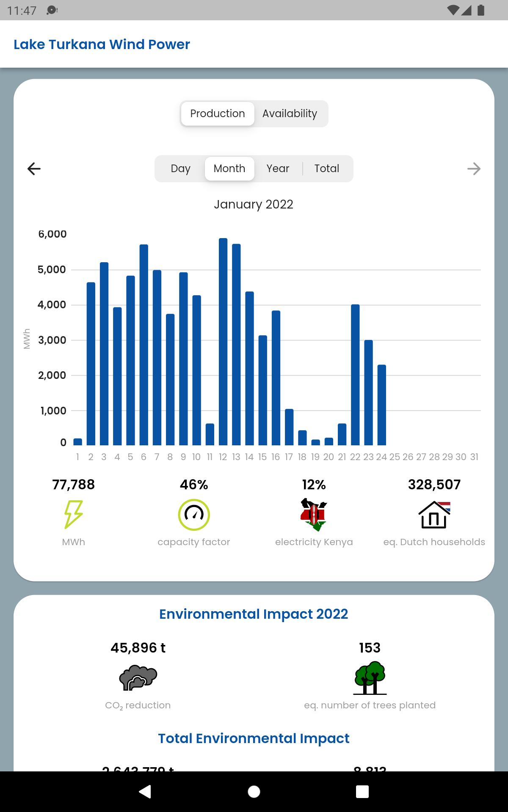This screenshot has width=508, height=812.
Task: Tap the Kenya flag map icon
Action: click(x=314, y=514)
